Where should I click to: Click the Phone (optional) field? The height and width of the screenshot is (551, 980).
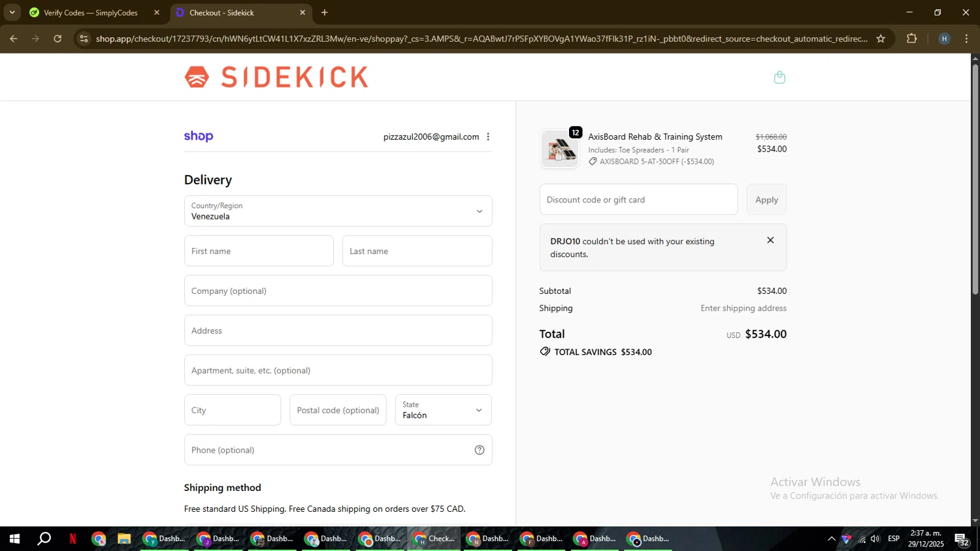338,450
